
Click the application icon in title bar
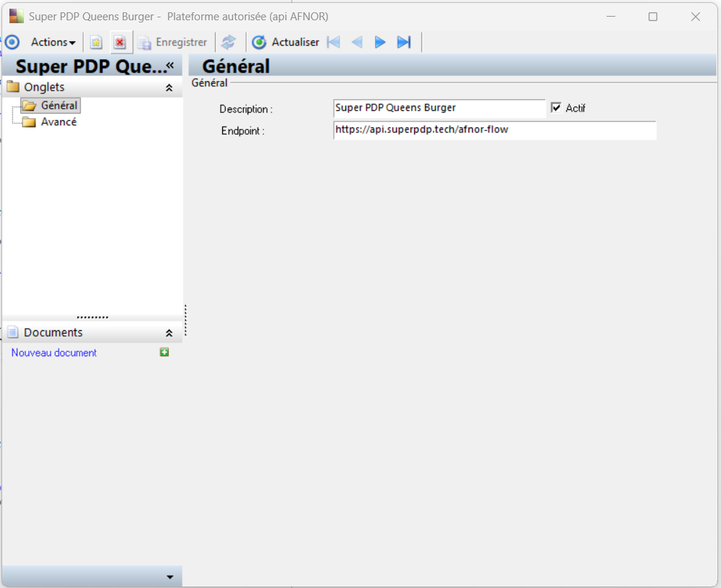click(x=16, y=16)
